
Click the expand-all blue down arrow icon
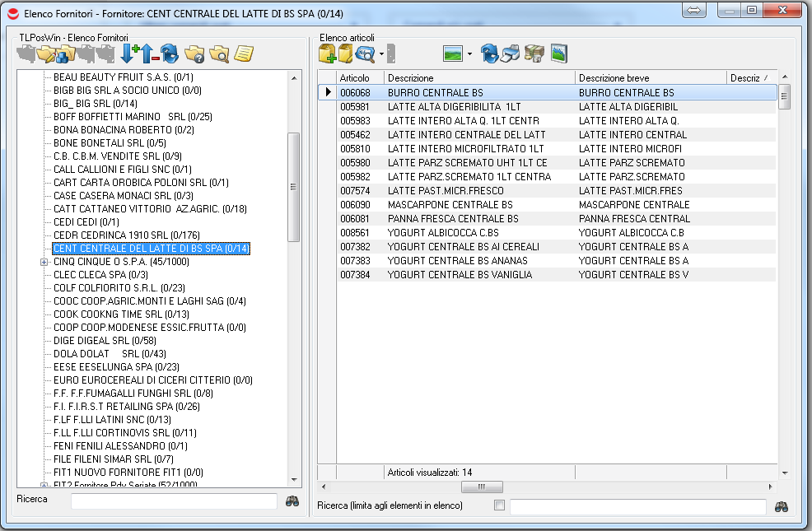(x=128, y=54)
